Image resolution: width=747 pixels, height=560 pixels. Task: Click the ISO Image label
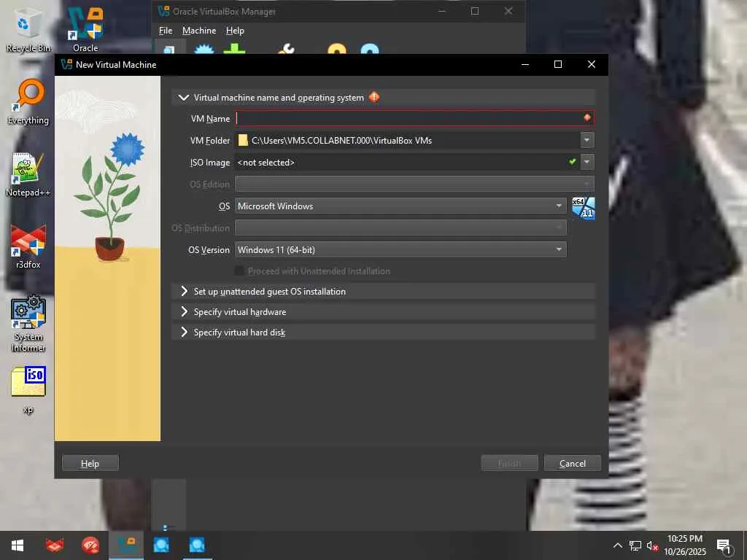(x=209, y=163)
